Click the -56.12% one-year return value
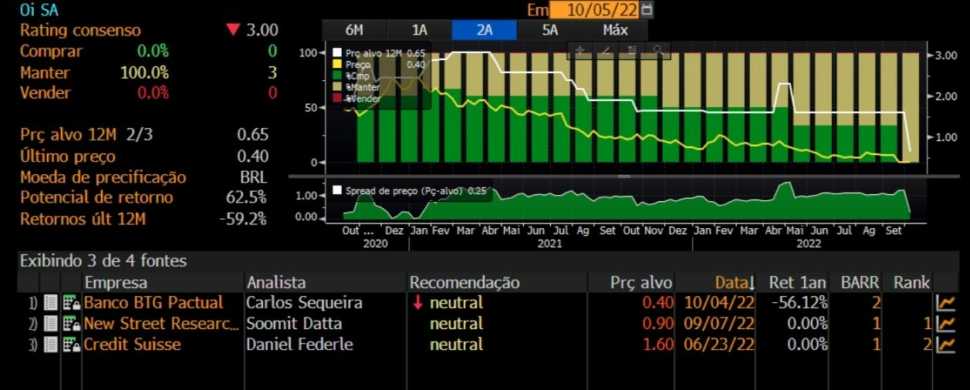This screenshot has width=970, height=390. click(799, 303)
